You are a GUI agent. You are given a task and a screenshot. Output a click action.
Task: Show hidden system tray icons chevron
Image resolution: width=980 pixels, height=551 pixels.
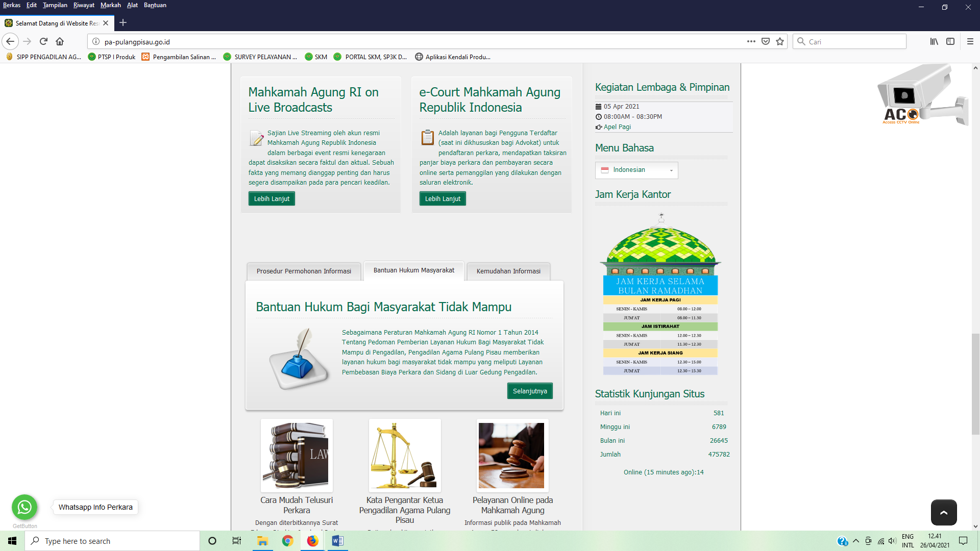(x=855, y=541)
